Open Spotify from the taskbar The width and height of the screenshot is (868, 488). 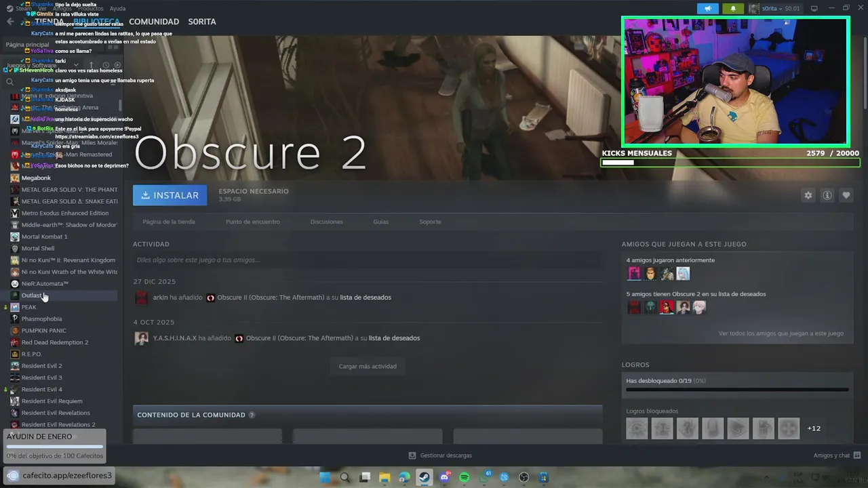coord(465,477)
